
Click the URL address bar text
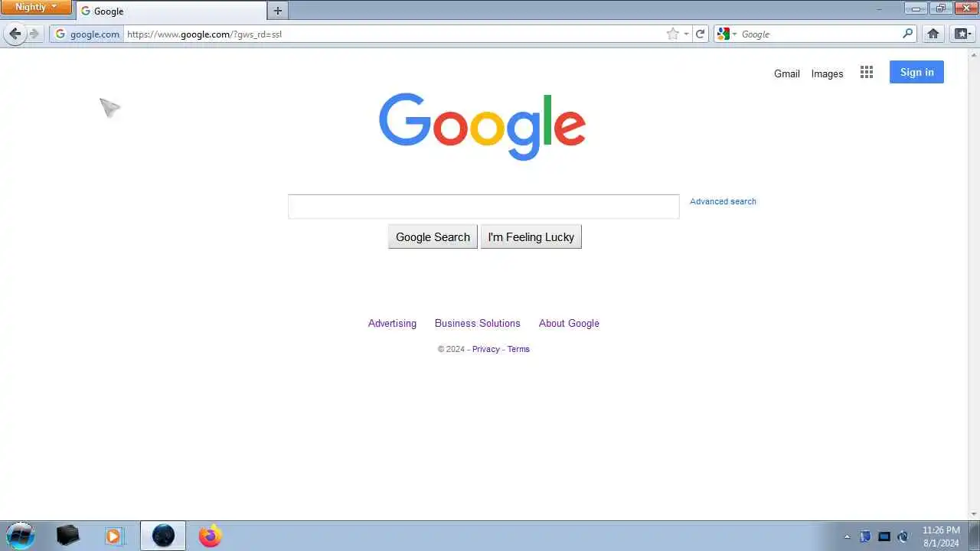204,34
